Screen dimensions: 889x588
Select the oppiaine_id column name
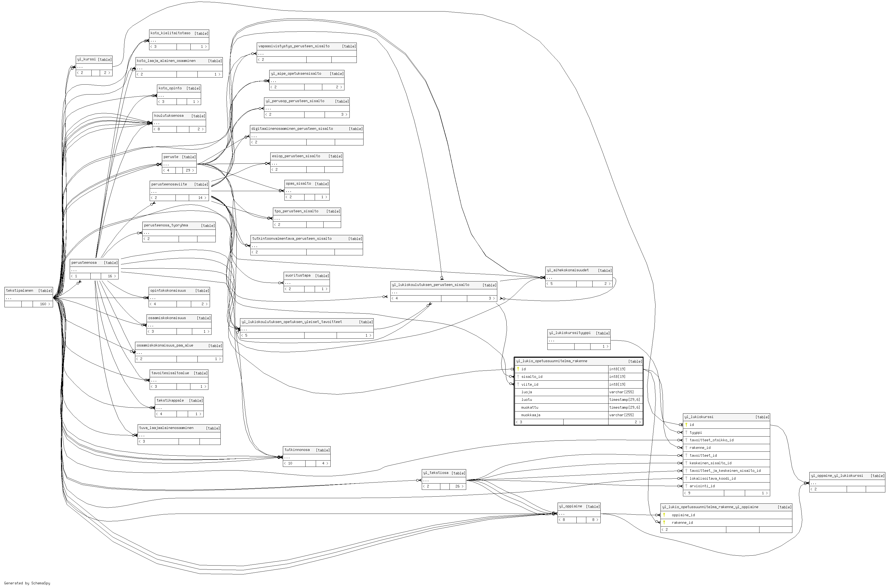pyautogui.click(x=683, y=515)
